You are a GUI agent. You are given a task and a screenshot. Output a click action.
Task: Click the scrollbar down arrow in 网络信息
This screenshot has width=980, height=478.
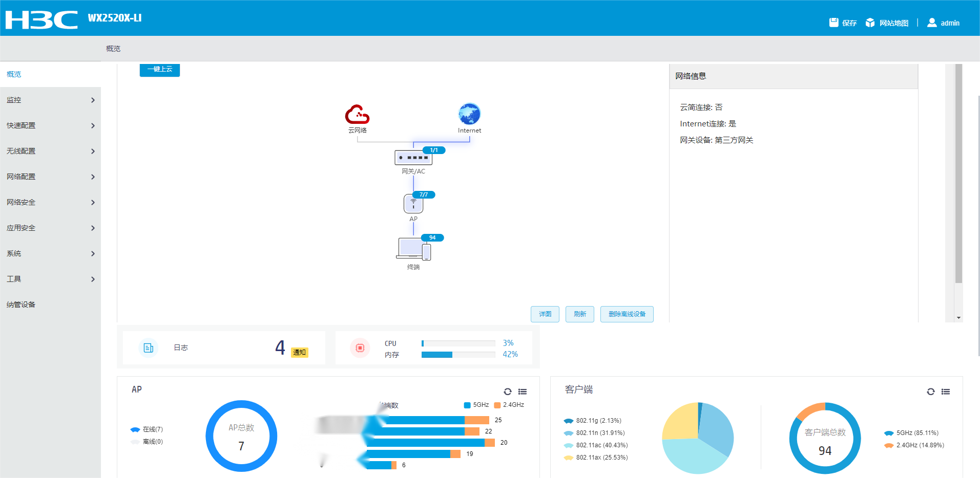click(x=959, y=318)
